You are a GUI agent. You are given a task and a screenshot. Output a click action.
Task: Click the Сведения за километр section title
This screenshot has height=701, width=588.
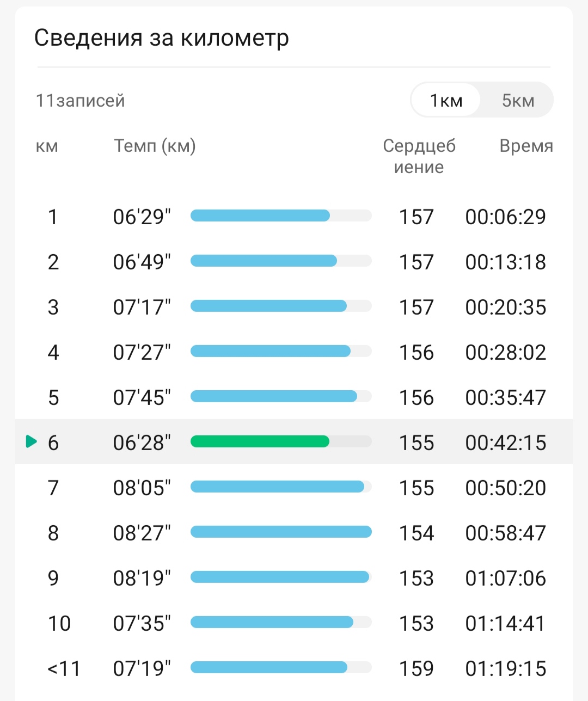[x=162, y=38]
